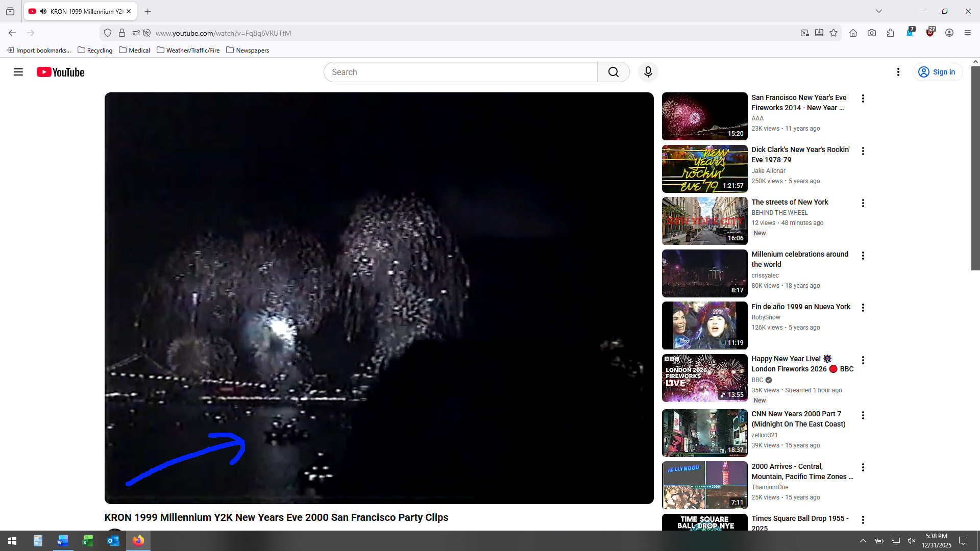Image resolution: width=980 pixels, height=551 pixels.
Task: Open options for Dick Clark's video
Action: click(863, 151)
